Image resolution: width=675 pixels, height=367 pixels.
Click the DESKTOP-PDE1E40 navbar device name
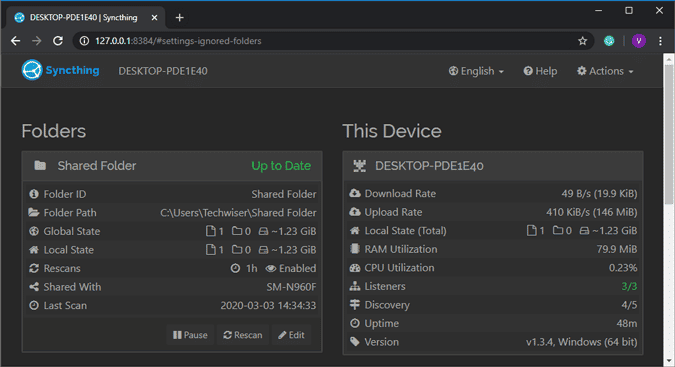163,71
